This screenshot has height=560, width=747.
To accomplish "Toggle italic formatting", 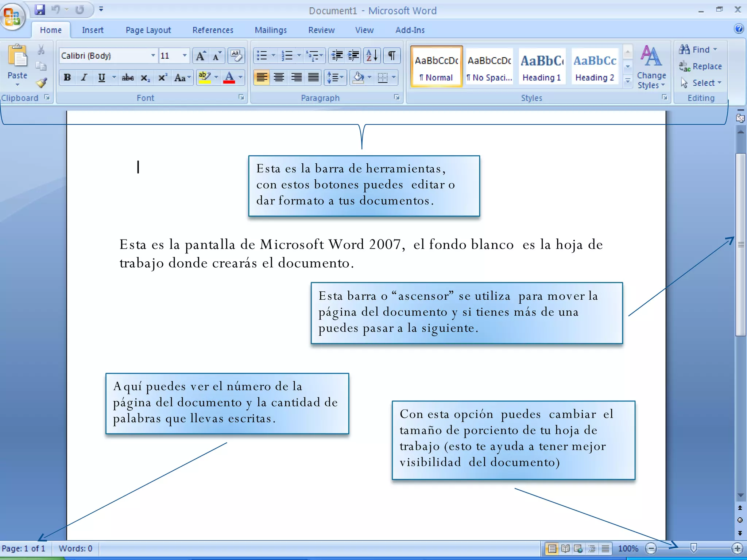I will point(84,77).
